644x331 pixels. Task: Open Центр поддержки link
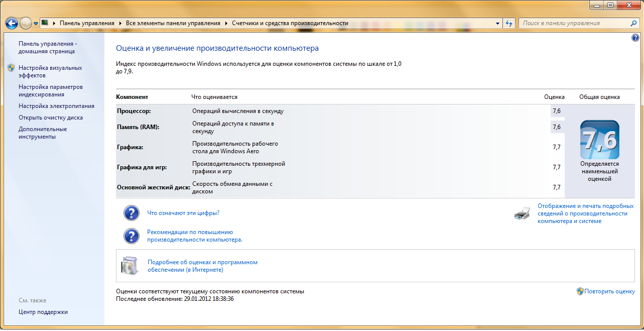pyautogui.click(x=43, y=312)
